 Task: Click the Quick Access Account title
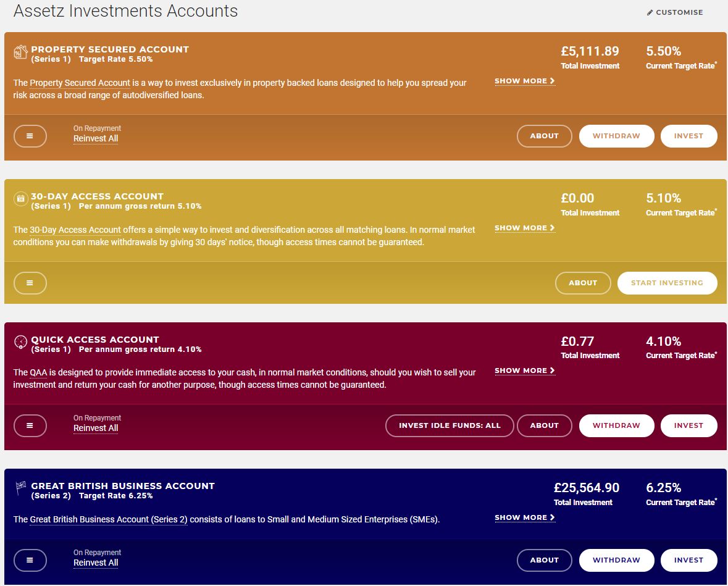coord(95,340)
